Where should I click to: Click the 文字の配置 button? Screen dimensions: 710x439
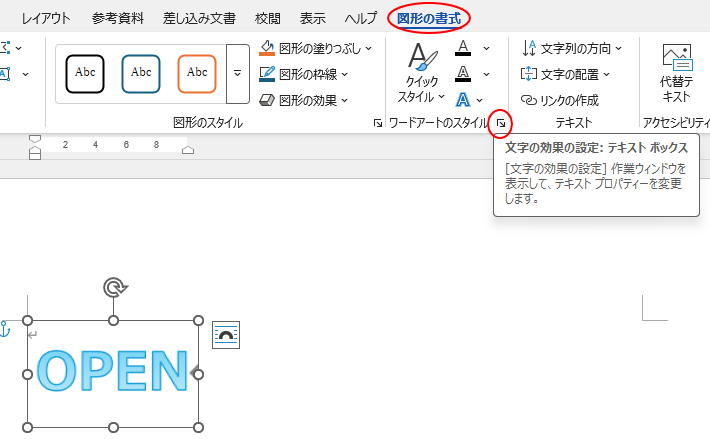point(566,74)
